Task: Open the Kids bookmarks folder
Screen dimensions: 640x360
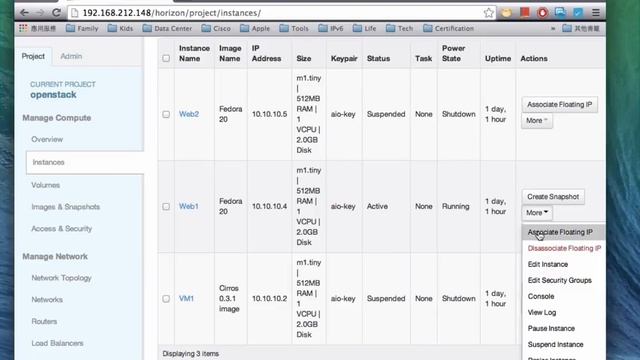Action: coord(120,28)
